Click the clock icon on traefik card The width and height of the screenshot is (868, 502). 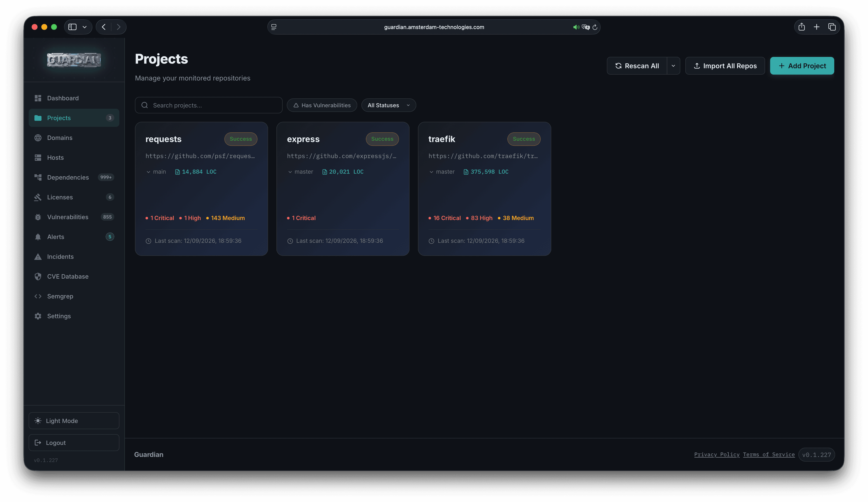431,241
